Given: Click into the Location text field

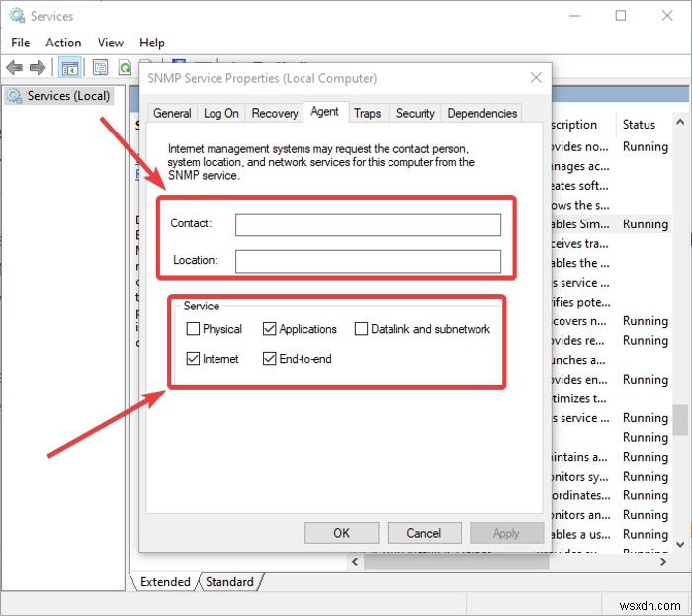Looking at the screenshot, I should (368, 261).
